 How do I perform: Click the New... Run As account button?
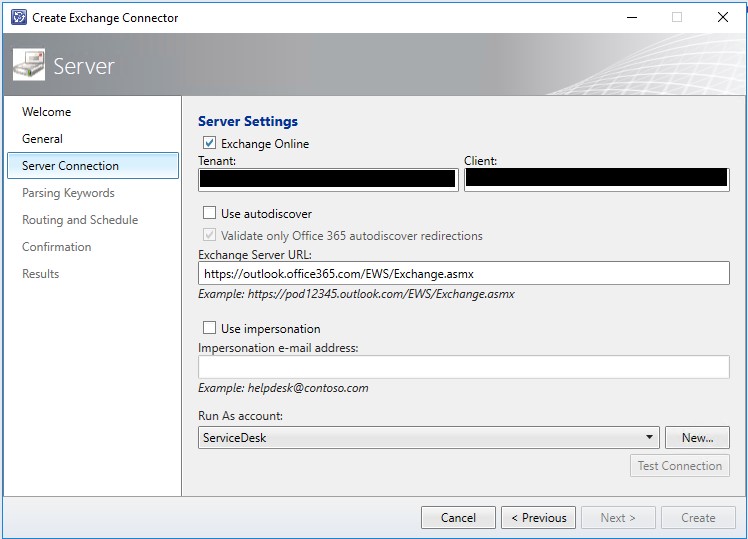click(x=697, y=437)
